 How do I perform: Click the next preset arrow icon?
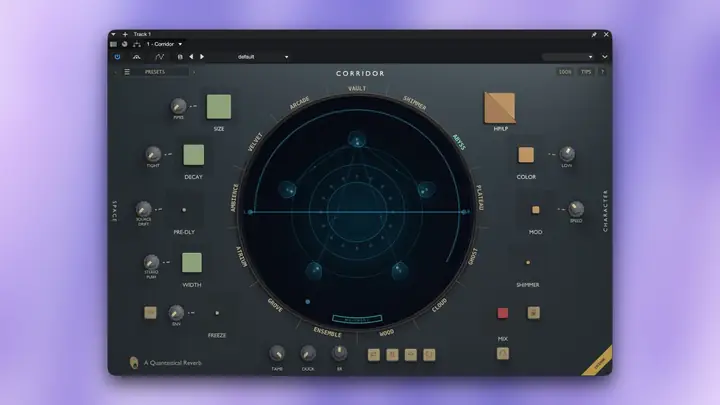[202, 57]
